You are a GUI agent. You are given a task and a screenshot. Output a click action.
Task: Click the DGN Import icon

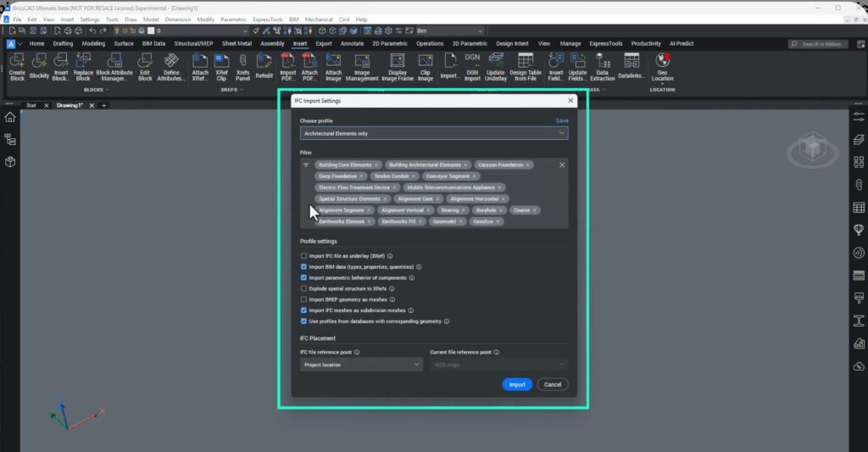click(x=472, y=66)
